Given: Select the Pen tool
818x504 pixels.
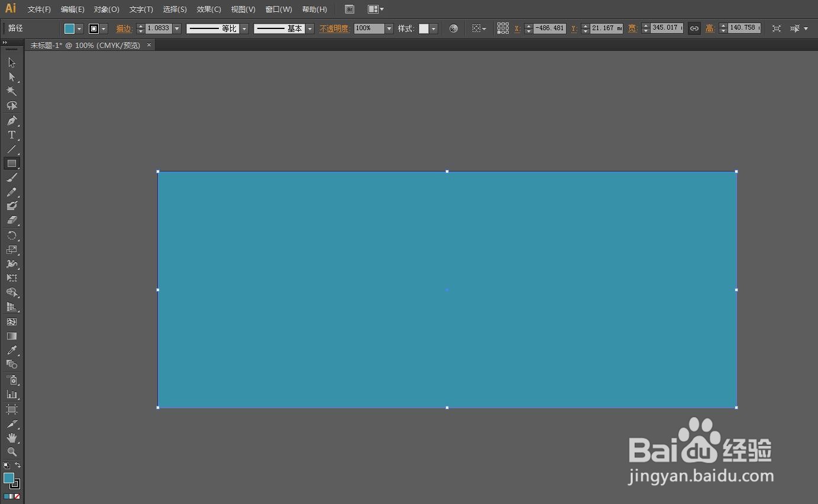Looking at the screenshot, I should click(11, 121).
